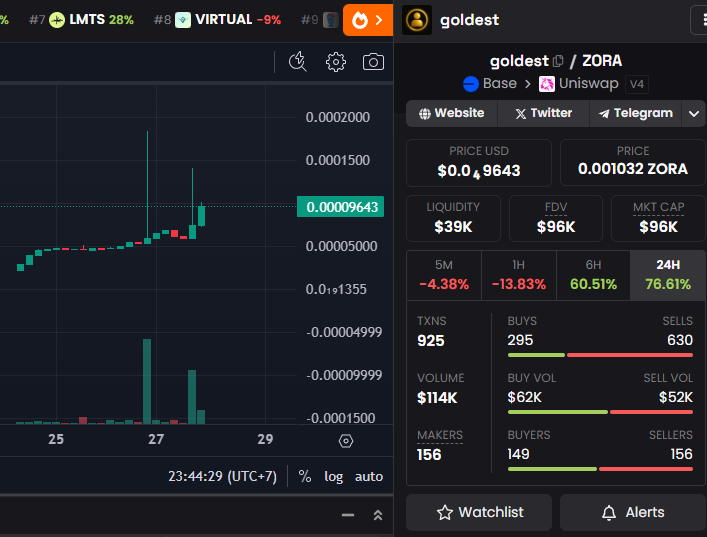Select the 5M timeframe tab
Screen dimensions: 707x537
click(444, 275)
